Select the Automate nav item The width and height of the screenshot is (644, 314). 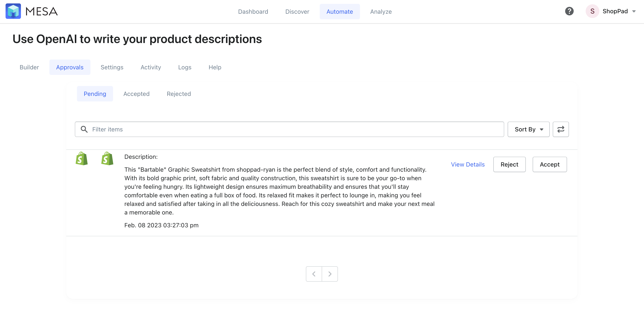340,12
